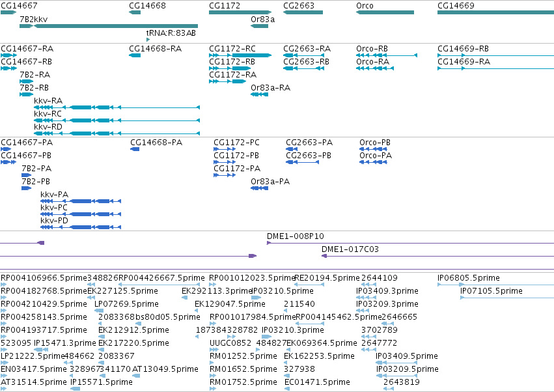Open transcript CG1172-RC
The image size is (554, 392).
point(232,48)
